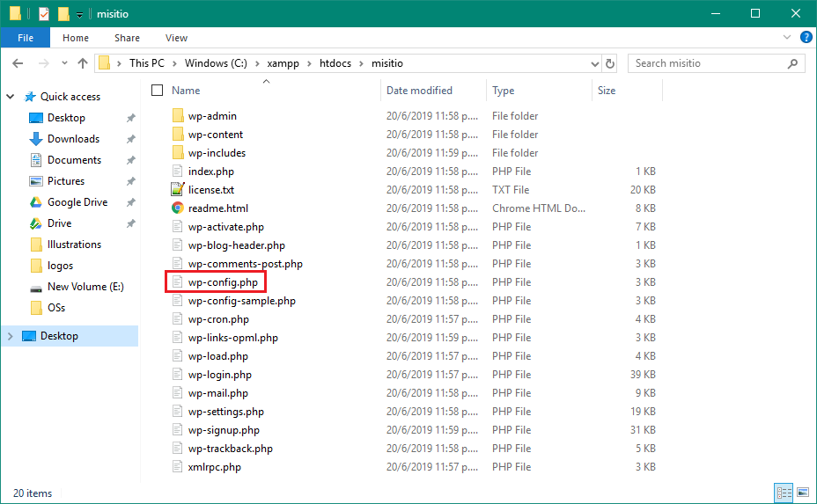Screen dimensions: 817x504
Task: Open the recent locations dropdown
Action: click(64, 63)
